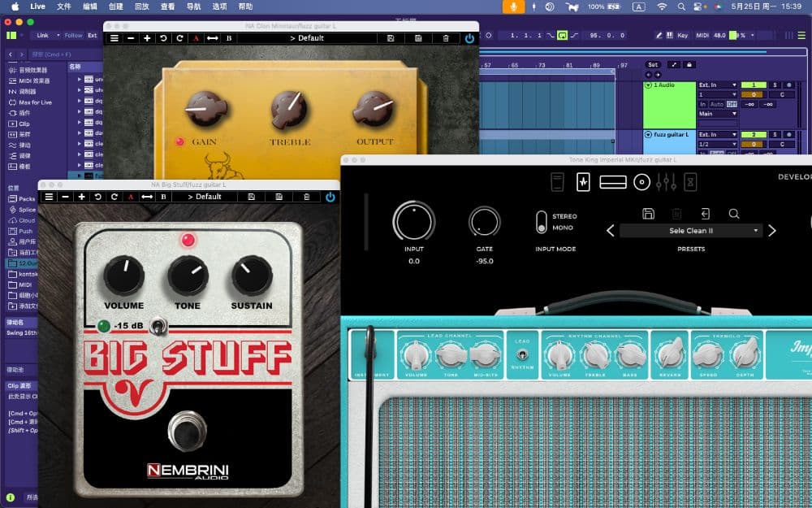812x508 pixels.
Task: Click the plus zoom button in Big Stuff toolbar
Action: click(81, 197)
